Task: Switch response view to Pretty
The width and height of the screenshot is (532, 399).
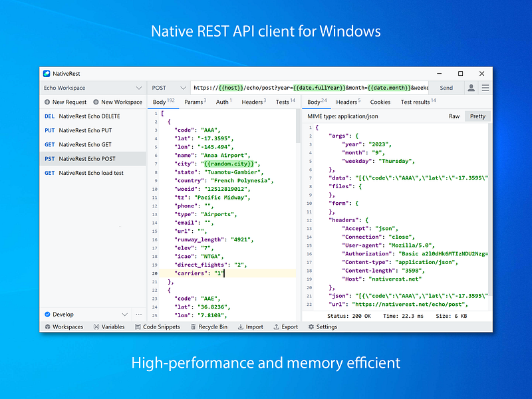Action: 477,116
